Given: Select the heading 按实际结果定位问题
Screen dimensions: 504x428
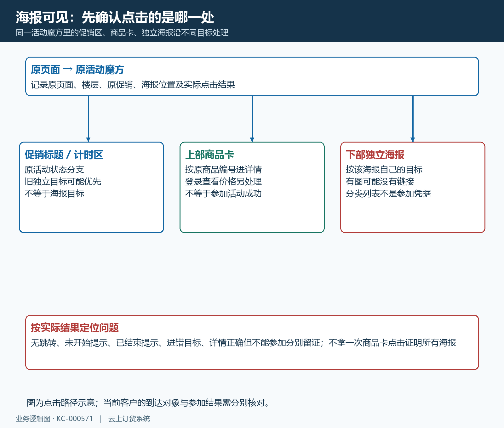Looking at the screenshot, I should tap(75, 328).
